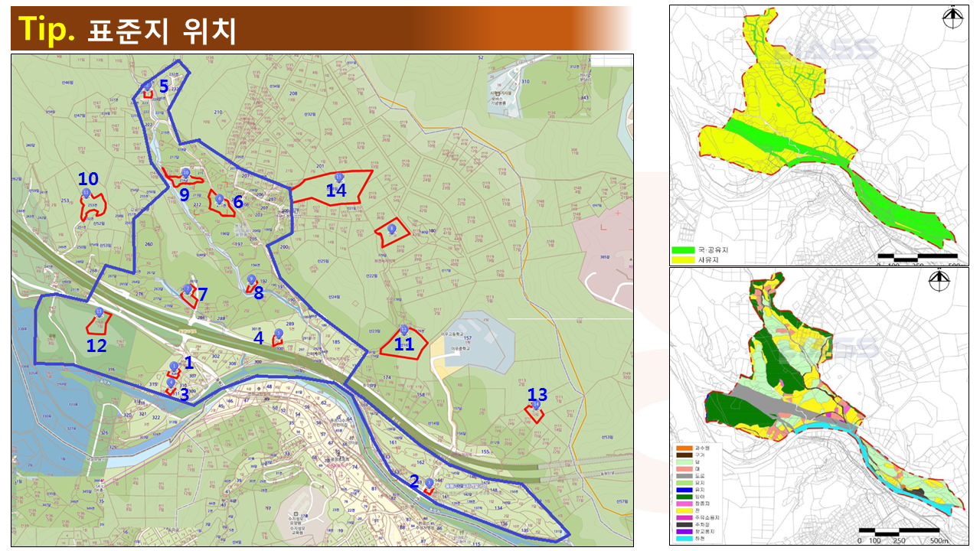Click the scale bar on land-use map
980x551 pixels.
[x=899, y=530]
